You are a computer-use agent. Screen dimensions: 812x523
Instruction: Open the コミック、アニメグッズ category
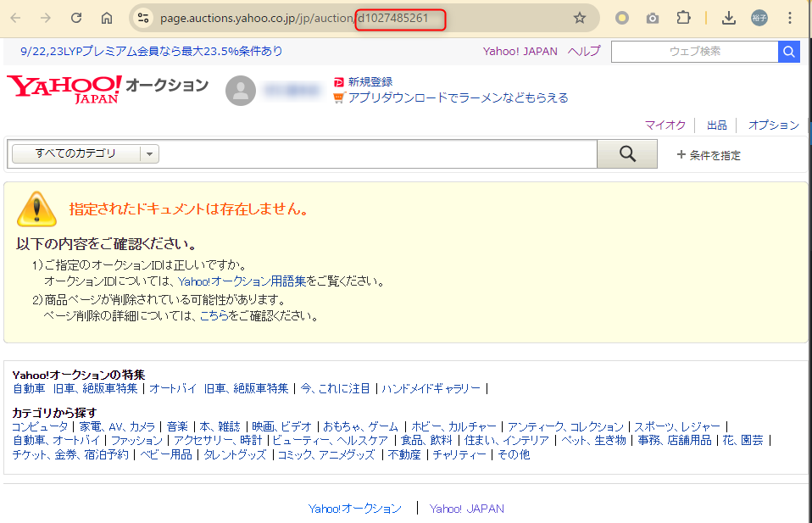tap(326, 454)
